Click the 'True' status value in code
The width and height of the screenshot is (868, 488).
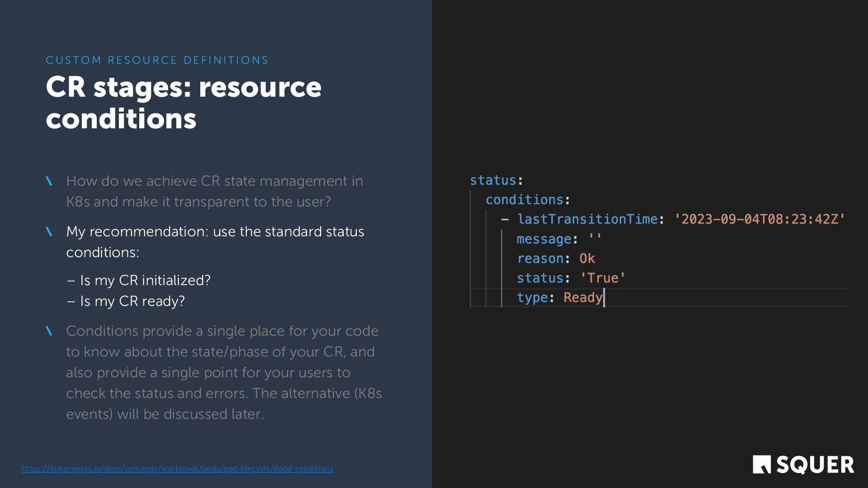(x=603, y=278)
